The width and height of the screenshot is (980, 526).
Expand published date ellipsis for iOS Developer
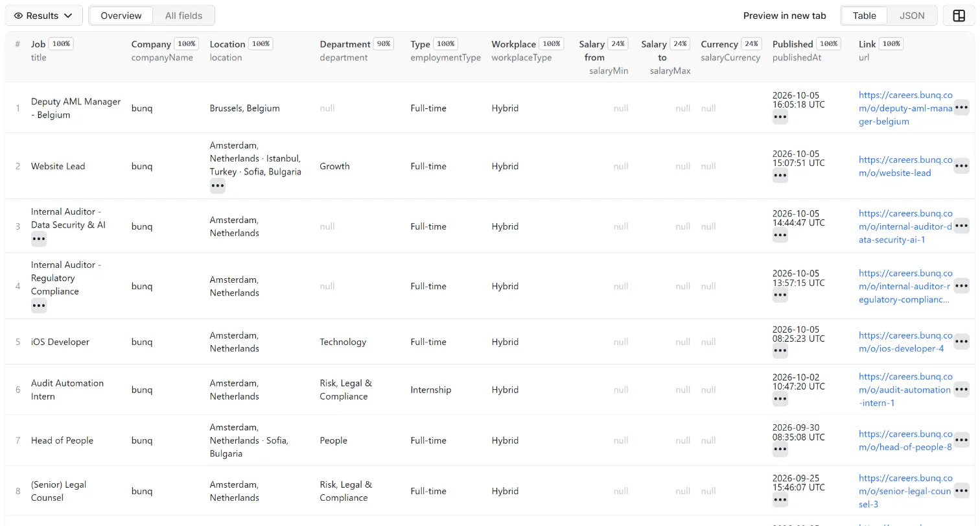780,351
